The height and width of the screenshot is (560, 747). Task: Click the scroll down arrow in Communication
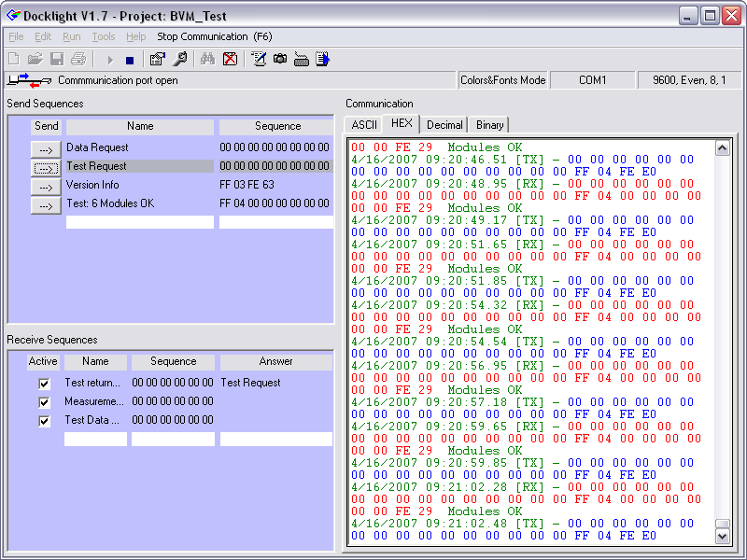click(x=722, y=536)
